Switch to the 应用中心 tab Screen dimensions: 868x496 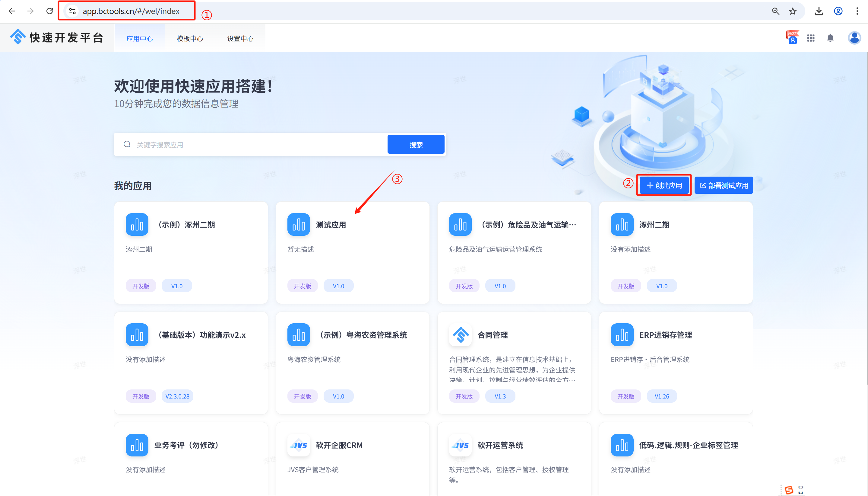pyautogui.click(x=140, y=39)
